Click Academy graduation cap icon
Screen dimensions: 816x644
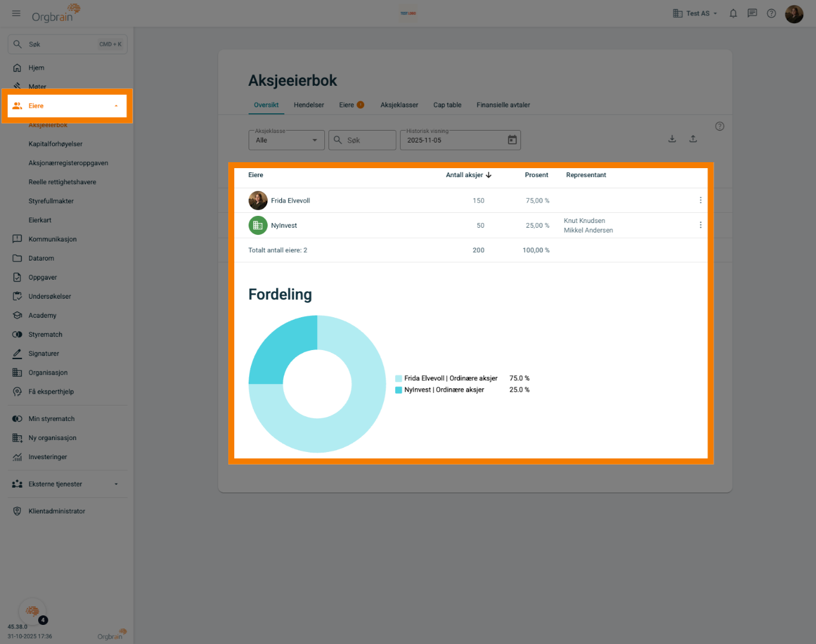point(17,315)
